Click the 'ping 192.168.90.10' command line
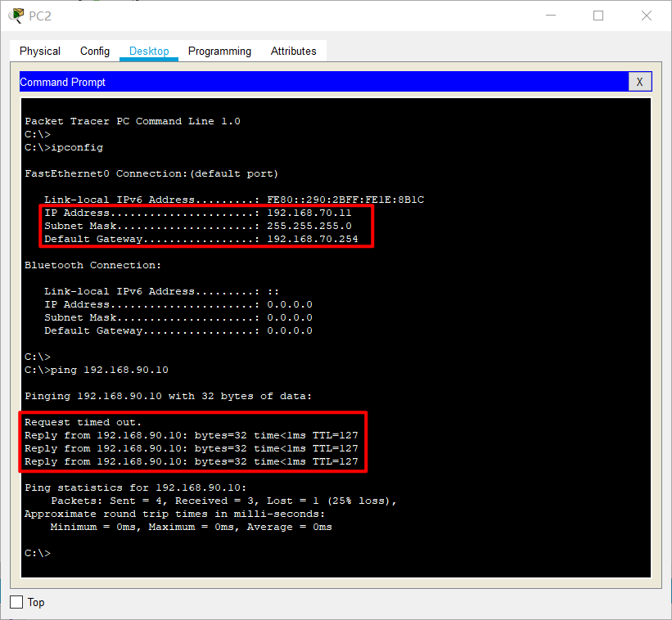The width and height of the screenshot is (672, 620). [97, 370]
